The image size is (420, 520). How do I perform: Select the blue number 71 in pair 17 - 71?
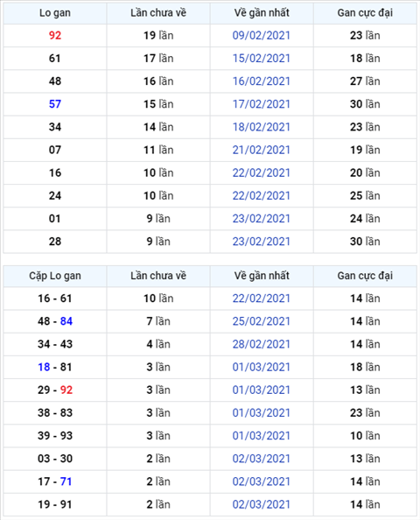click(66, 481)
